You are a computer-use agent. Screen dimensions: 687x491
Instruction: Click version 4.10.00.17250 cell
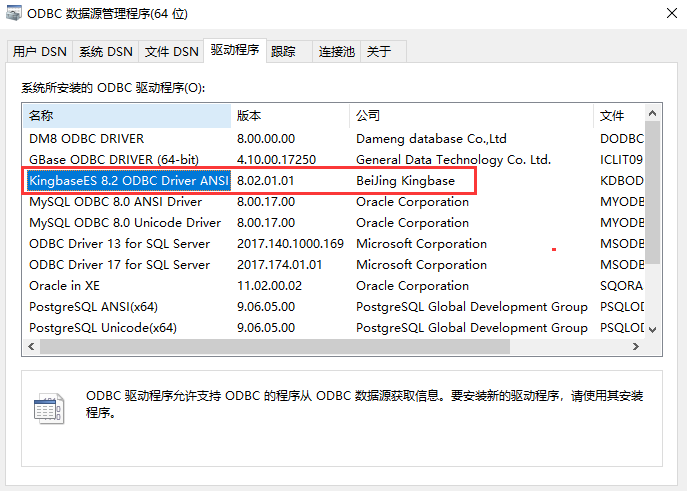coord(276,160)
